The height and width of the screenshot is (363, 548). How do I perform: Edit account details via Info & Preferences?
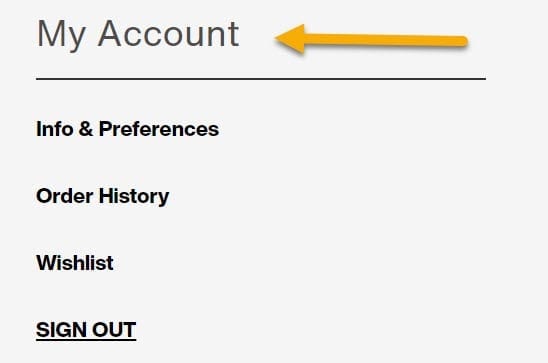(128, 129)
